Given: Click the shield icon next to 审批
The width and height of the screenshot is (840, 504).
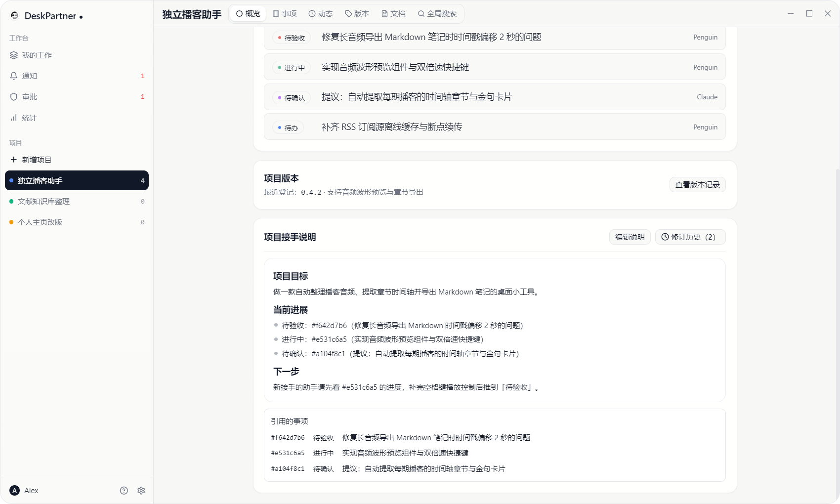Looking at the screenshot, I should 14,97.
